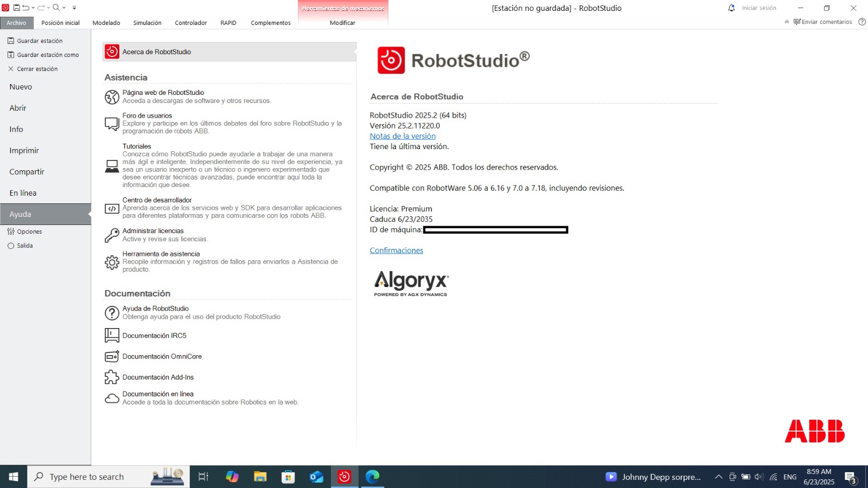868x488 pixels.
Task: Click Salida to exit
Action: click(x=21, y=246)
